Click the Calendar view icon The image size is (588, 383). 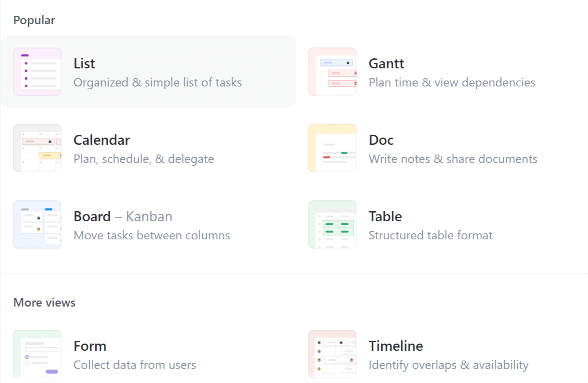click(x=37, y=148)
